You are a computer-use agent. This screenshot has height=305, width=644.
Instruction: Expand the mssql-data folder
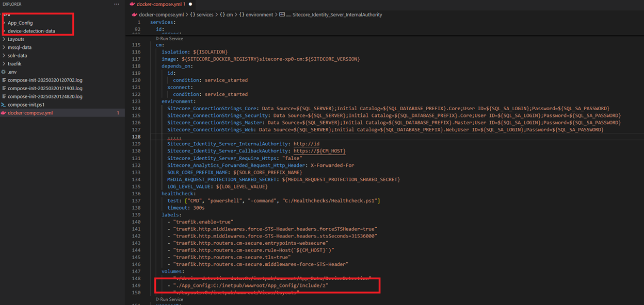click(4, 47)
